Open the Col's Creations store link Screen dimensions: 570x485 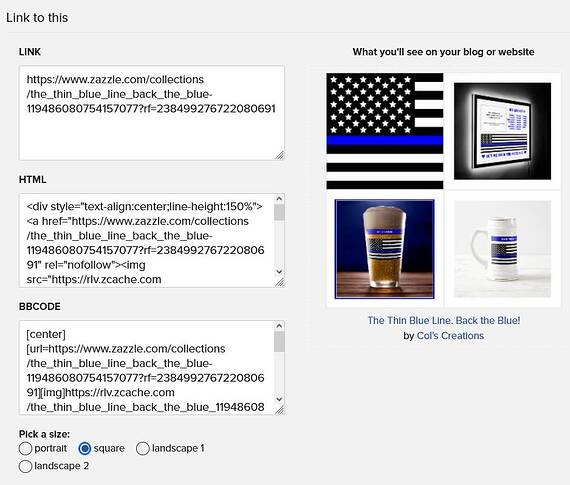[x=450, y=336]
